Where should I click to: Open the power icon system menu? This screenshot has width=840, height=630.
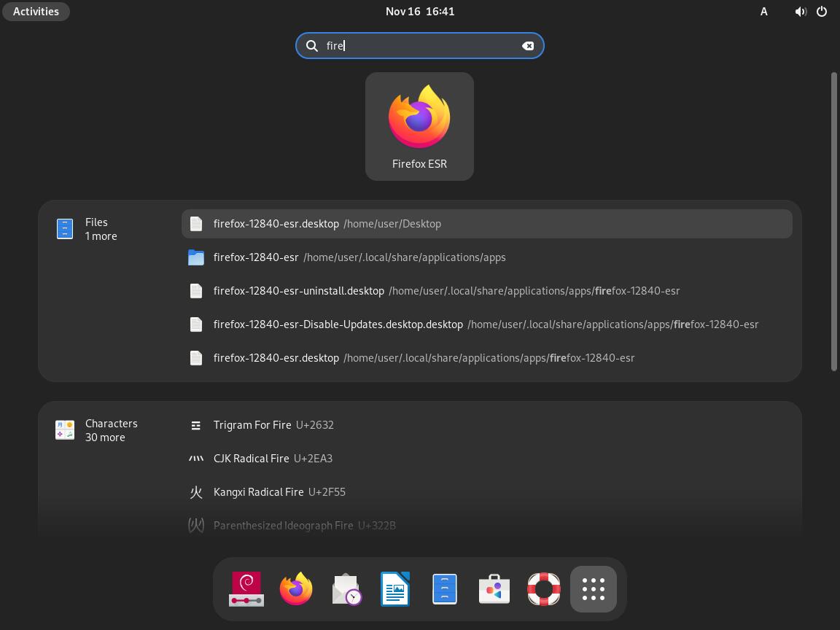tap(822, 11)
